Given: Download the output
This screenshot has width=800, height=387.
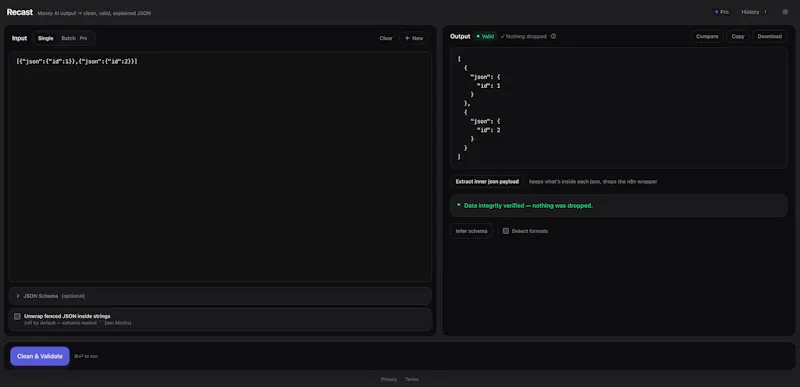Looking at the screenshot, I should pos(769,36).
